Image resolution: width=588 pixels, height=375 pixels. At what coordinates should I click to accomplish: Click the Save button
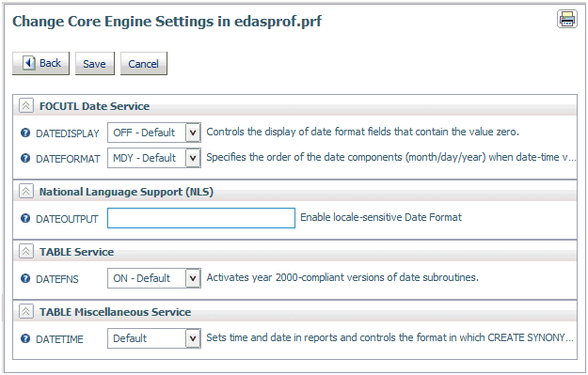point(94,64)
